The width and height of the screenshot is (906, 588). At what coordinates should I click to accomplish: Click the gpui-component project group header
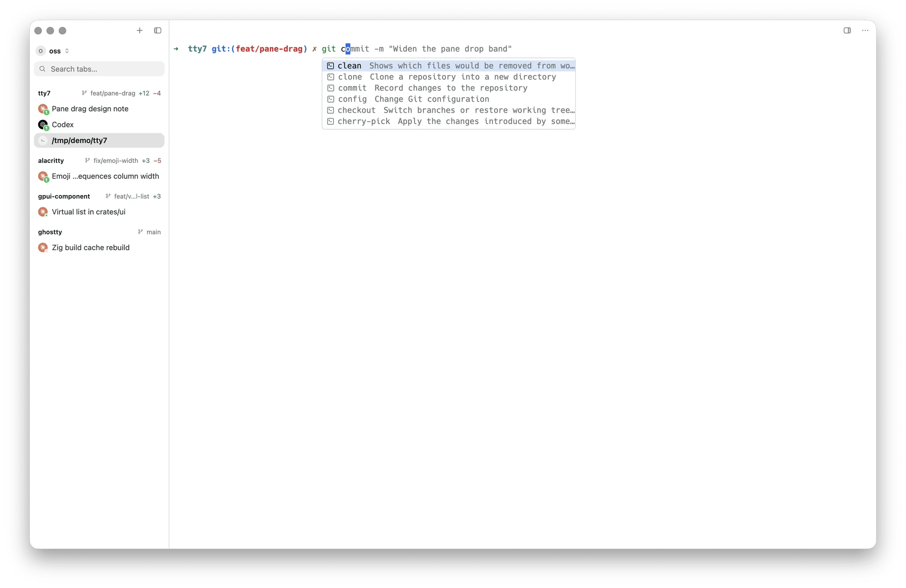(x=64, y=196)
